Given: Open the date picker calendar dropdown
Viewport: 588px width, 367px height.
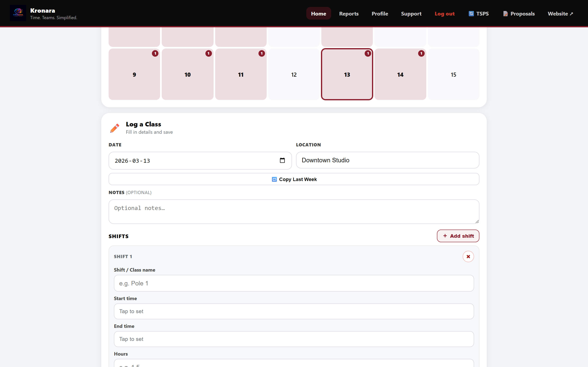Looking at the screenshot, I should tap(283, 160).
